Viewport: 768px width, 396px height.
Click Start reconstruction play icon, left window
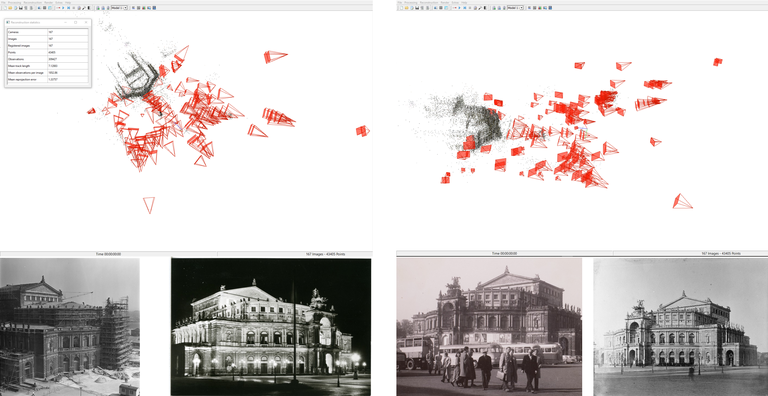click(63, 8)
